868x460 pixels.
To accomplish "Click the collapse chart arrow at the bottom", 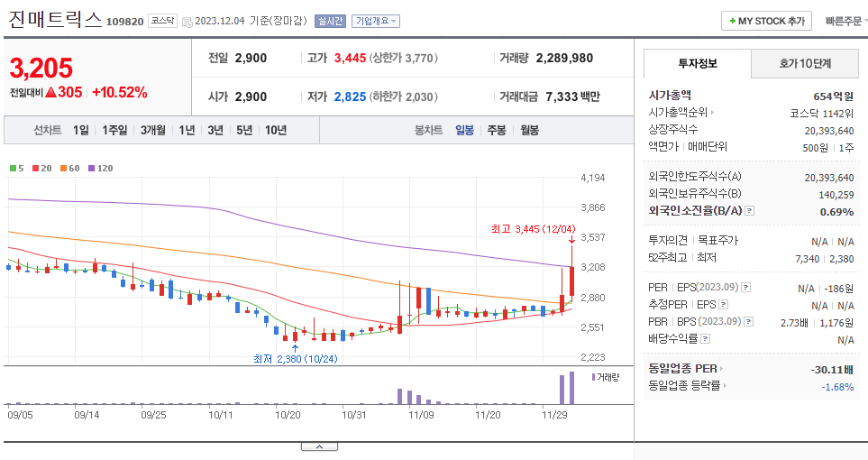I will click(319, 446).
